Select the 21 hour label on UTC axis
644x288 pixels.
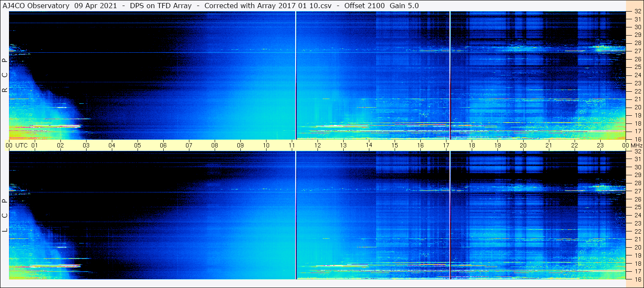point(549,145)
